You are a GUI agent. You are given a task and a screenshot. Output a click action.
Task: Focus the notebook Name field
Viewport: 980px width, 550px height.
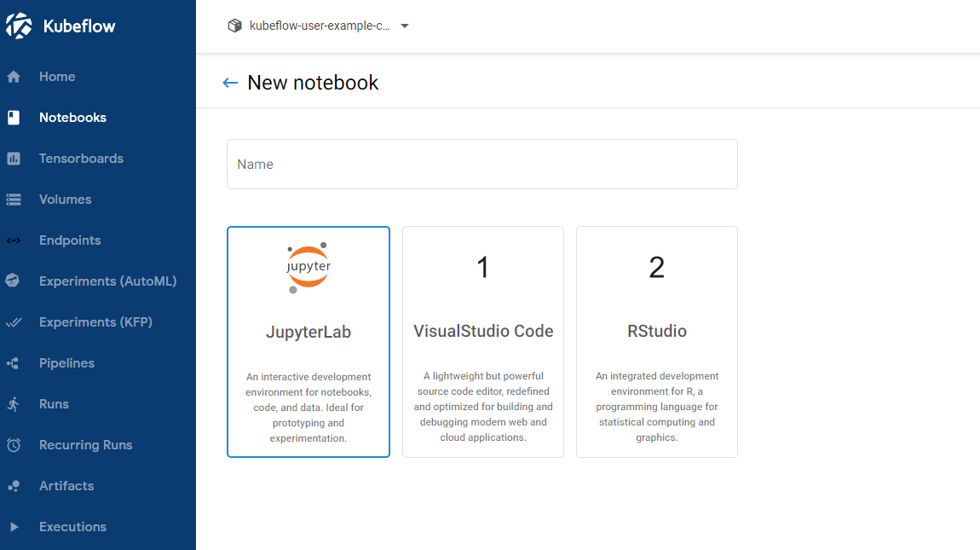tap(481, 164)
